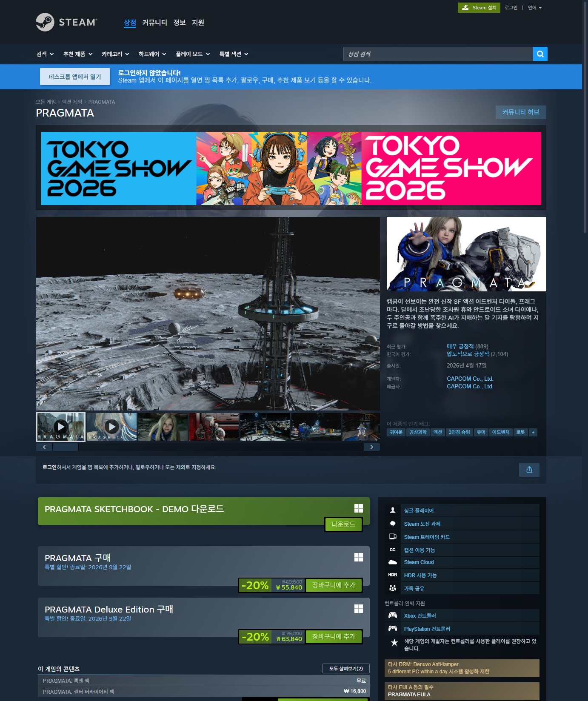Open the 검색 dropdown menu

(45, 54)
